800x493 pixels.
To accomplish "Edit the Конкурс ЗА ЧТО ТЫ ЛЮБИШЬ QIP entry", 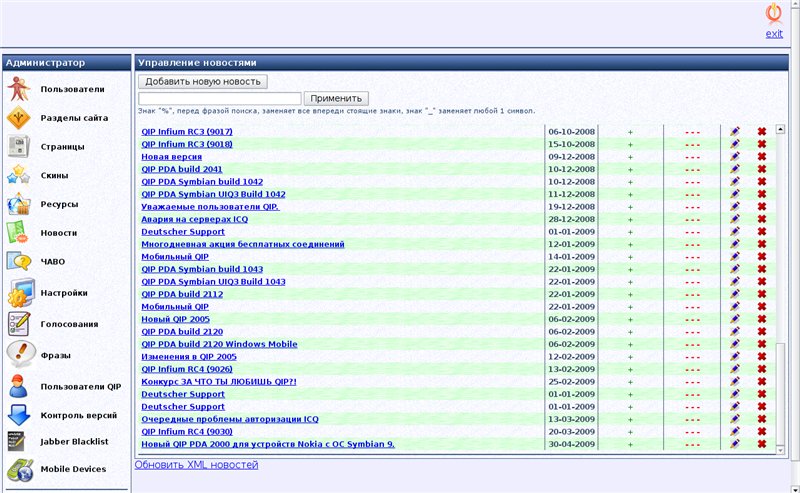I will click(735, 381).
